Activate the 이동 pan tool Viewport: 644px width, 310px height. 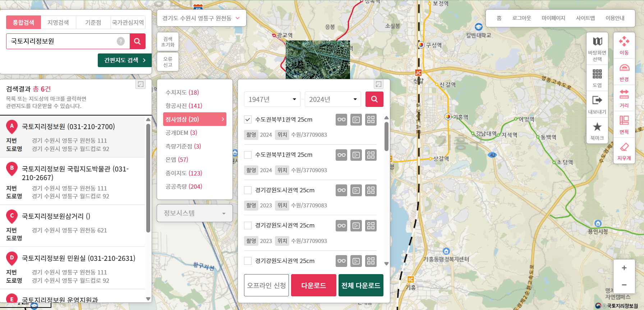pos(624,45)
